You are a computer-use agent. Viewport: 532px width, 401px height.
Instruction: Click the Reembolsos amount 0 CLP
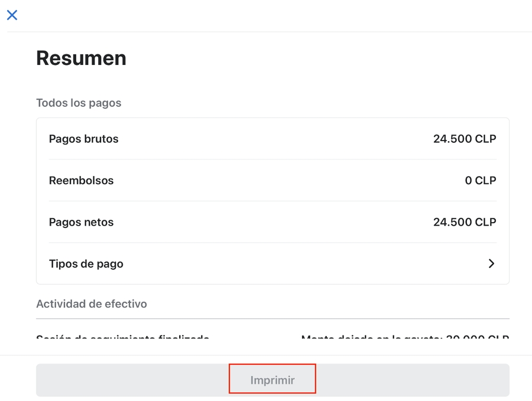click(x=481, y=181)
